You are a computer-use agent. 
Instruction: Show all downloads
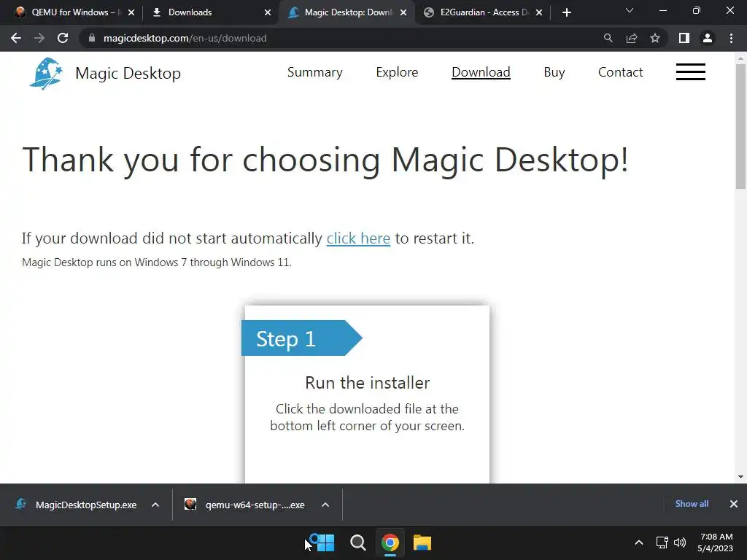(x=692, y=504)
